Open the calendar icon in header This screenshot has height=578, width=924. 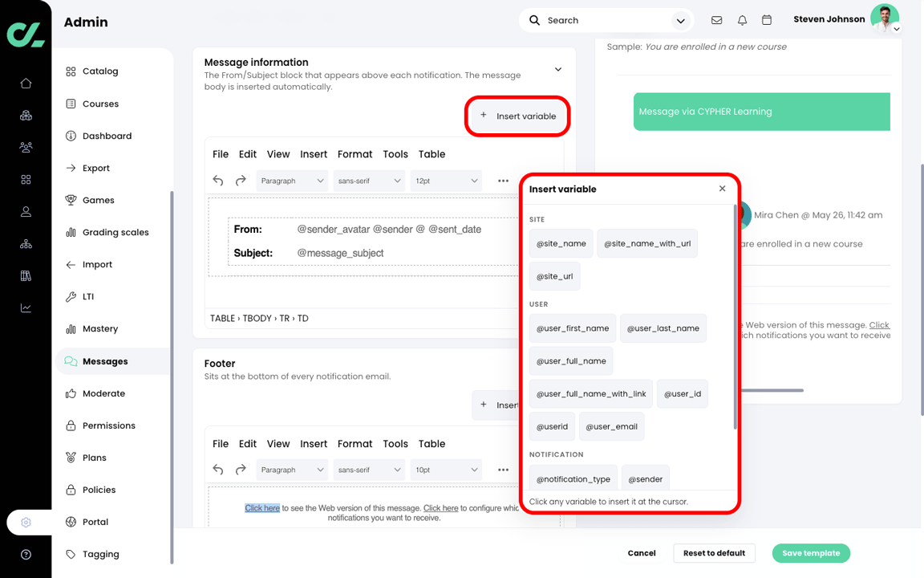click(x=767, y=20)
